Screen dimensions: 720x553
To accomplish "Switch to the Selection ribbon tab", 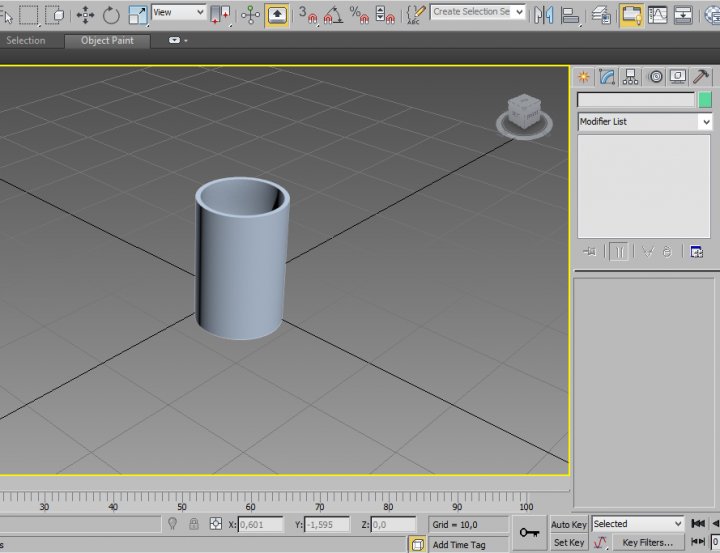I will [x=26, y=41].
